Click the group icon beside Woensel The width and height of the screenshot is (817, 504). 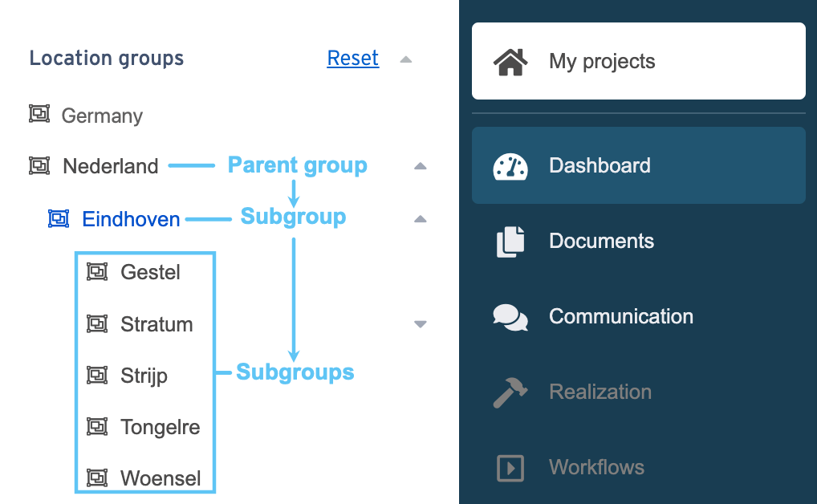coord(97,478)
